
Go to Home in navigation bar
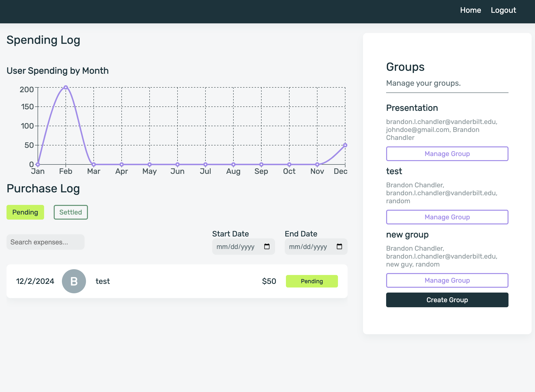coord(470,10)
